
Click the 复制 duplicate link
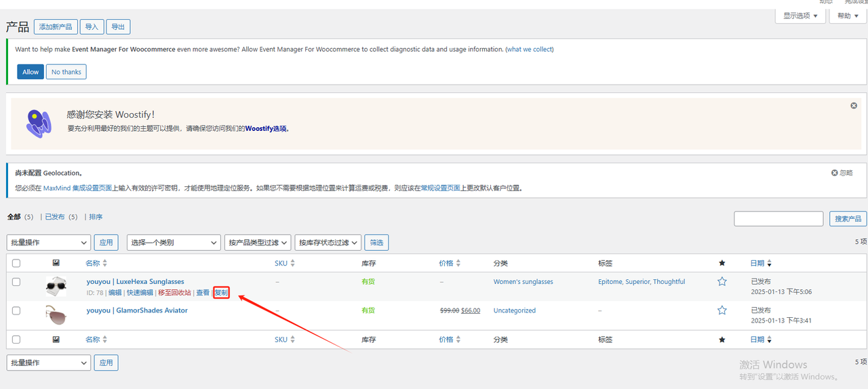click(x=221, y=293)
